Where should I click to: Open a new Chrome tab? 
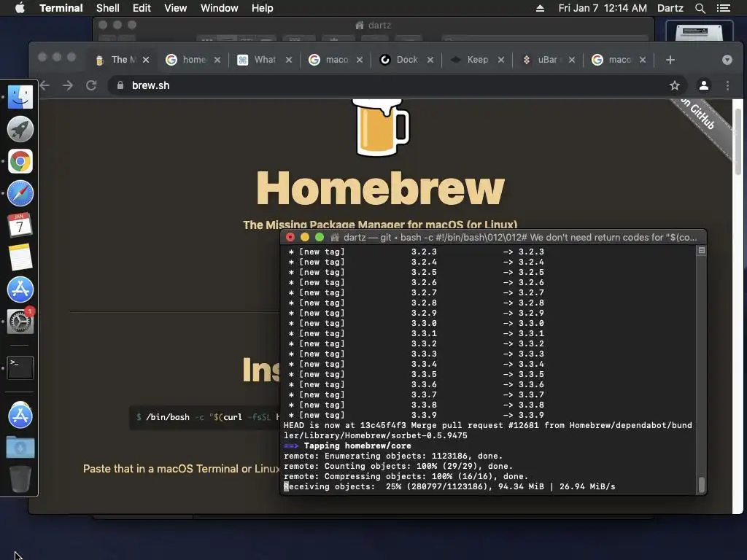(670, 60)
